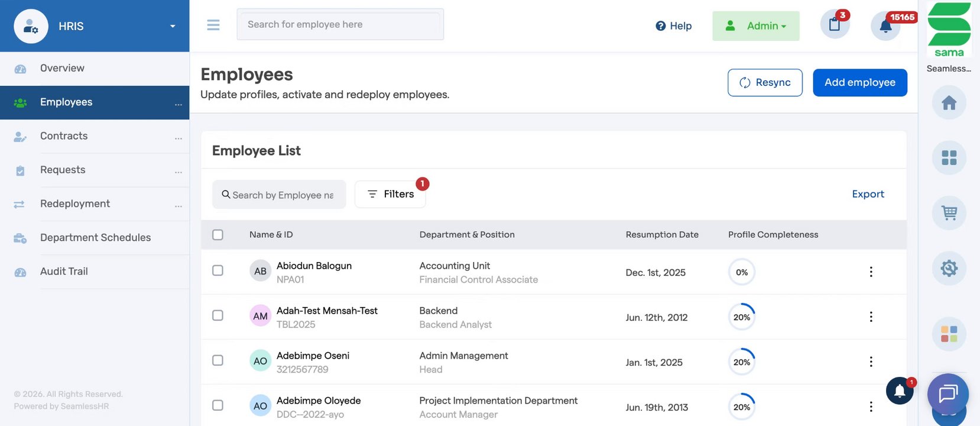Open the clipboard tasks icon

[835, 25]
